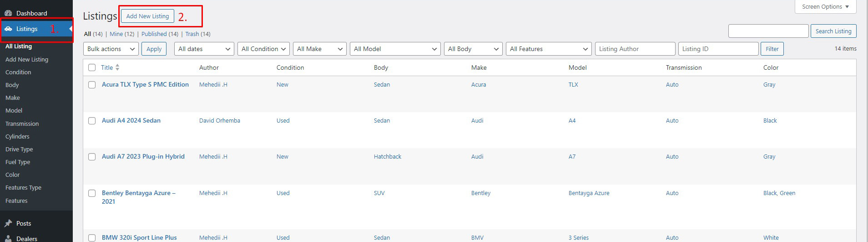This screenshot has width=868, height=242.
Task: Open the Condition submenu item
Action: click(18, 72)
